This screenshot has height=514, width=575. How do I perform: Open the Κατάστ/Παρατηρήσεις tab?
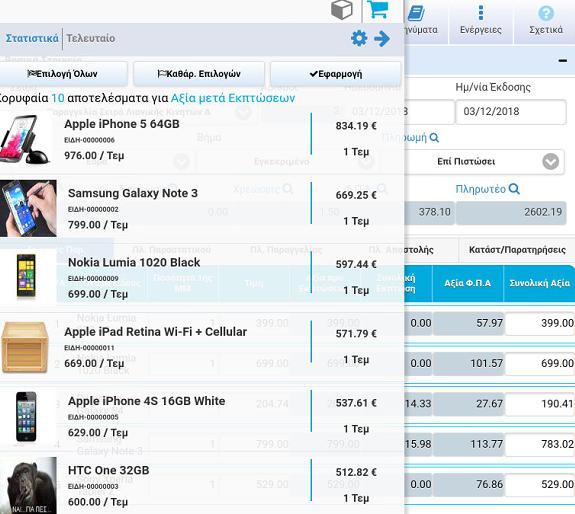click(517, 250)
